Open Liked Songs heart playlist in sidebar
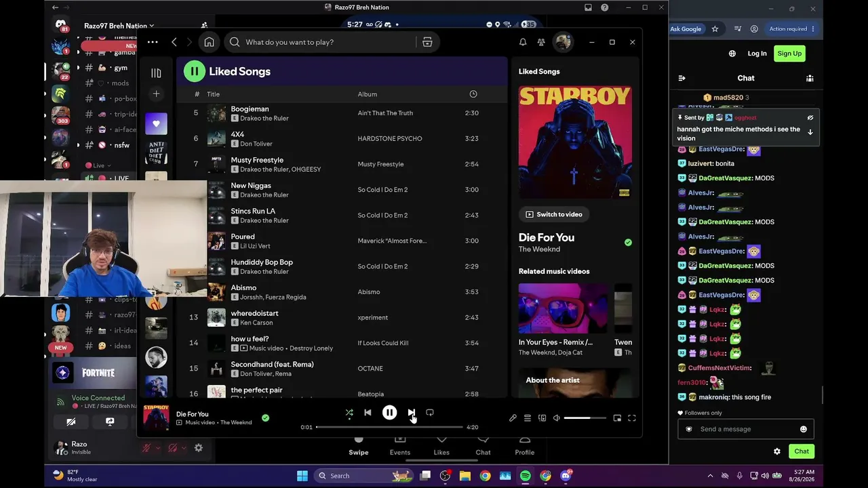 156,123
